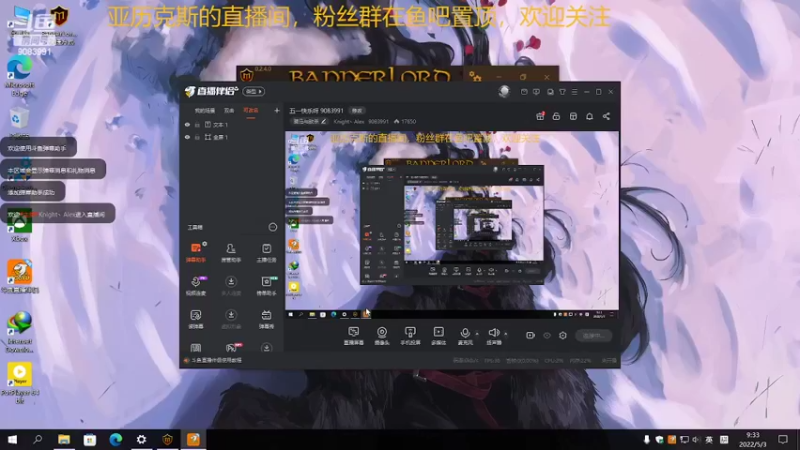Switch to Bannerlord launcher in taskbar
The width and height of the screenshot is (800, 450).
pyautogui.click(x=167, y=439)
